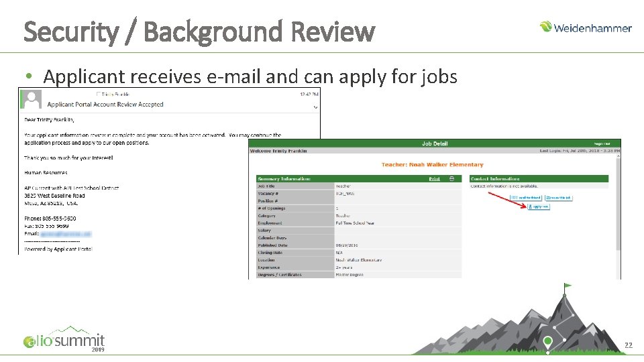Click the apply now button

click(539, 206)
